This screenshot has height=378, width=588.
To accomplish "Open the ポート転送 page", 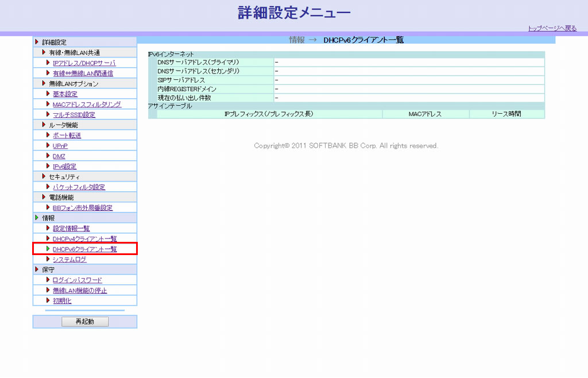I will [67, 135].
